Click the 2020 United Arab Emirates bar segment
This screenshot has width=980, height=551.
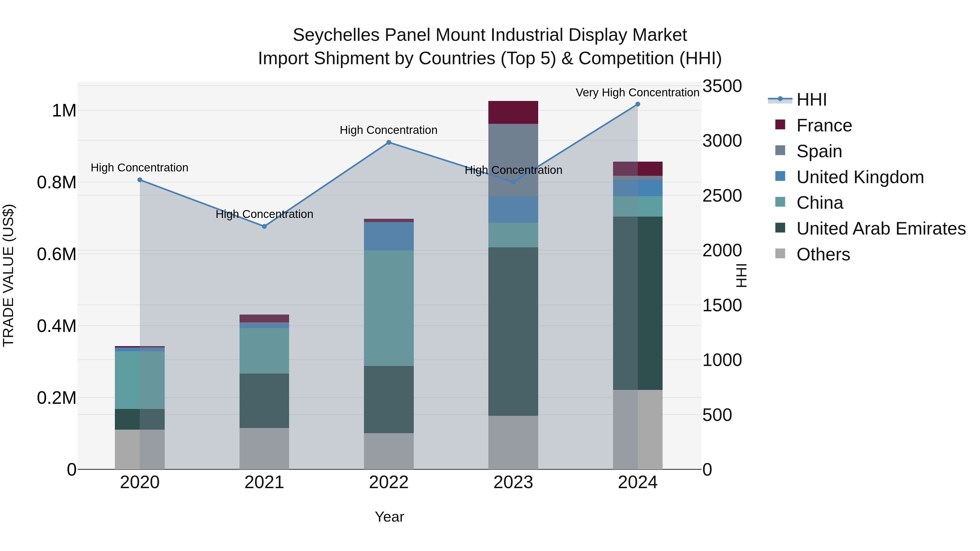[x=140, y=419]
